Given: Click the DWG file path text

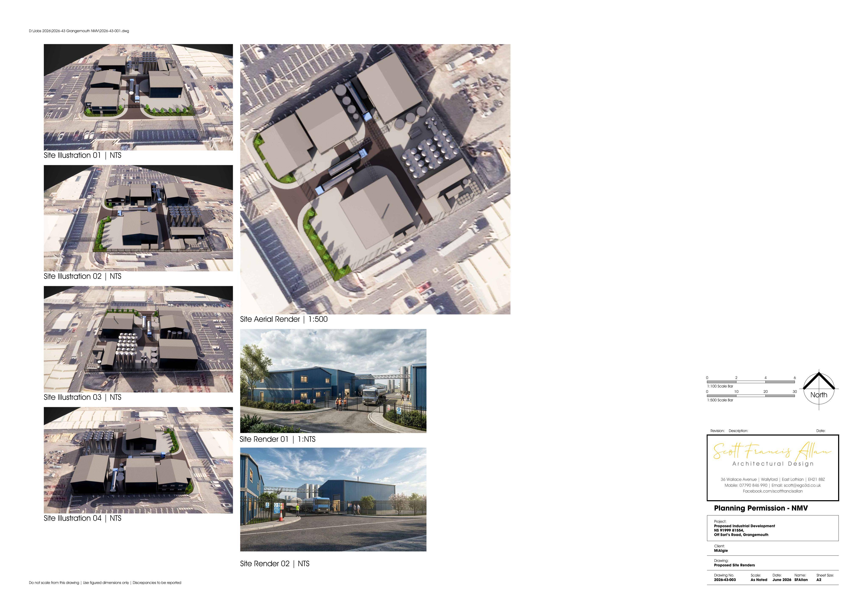Looking at the screenshot, I should [x=79, y=31].
